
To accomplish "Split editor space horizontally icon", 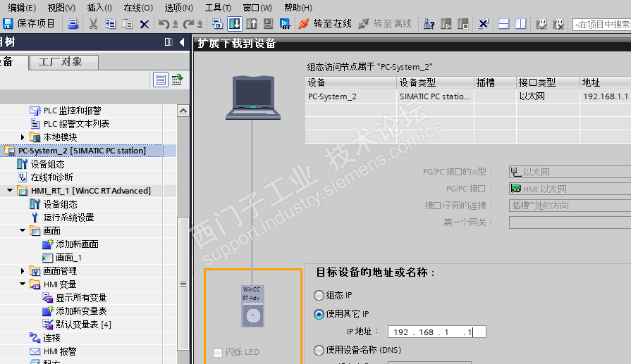I will pos(504,24).
